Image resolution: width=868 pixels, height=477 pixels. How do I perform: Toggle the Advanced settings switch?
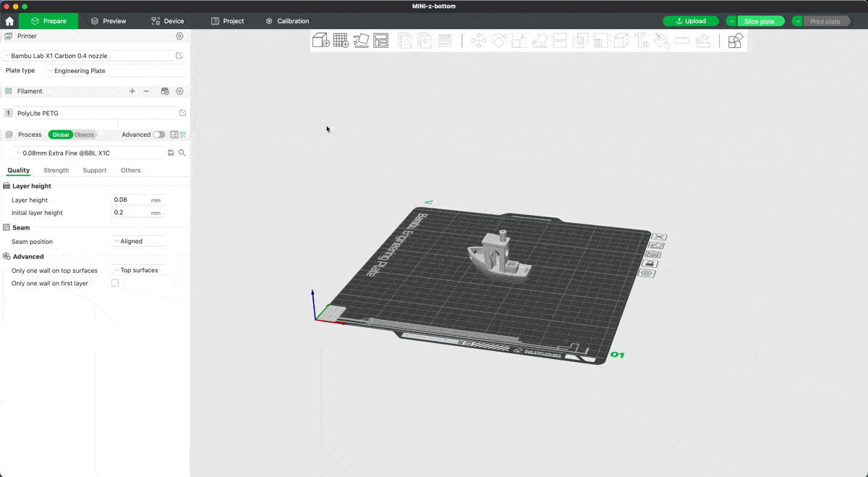point(158,135)
